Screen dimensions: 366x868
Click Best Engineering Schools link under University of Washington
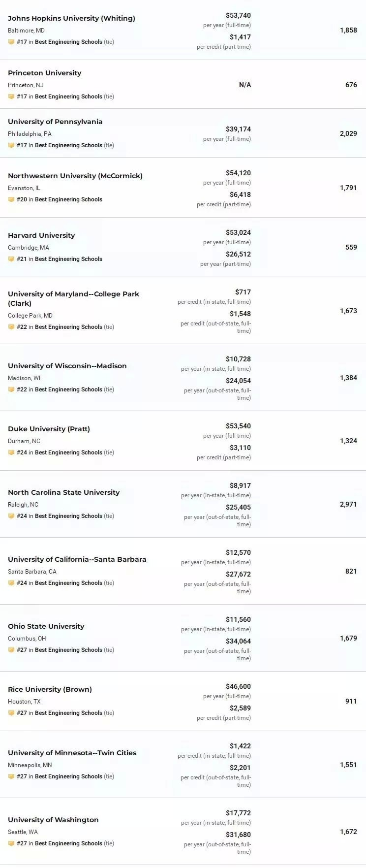[x=68, y=843]
